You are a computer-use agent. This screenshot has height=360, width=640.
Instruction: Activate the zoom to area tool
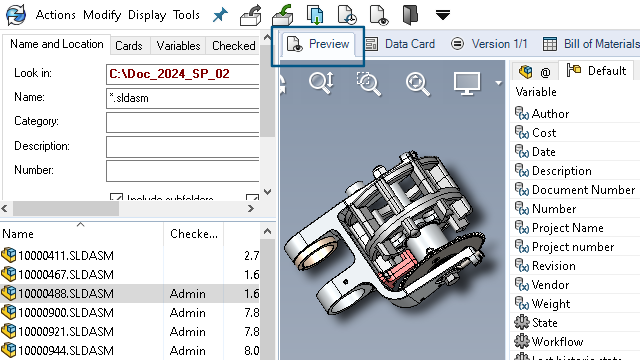click(x=369, y=84)
